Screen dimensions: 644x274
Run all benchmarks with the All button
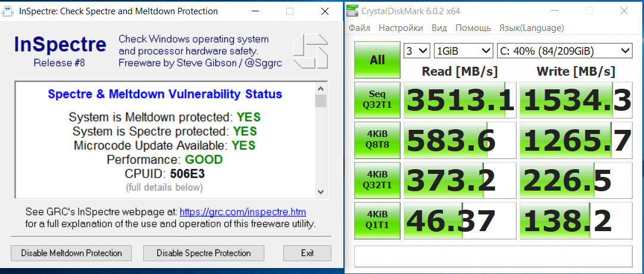coord(377,60)
